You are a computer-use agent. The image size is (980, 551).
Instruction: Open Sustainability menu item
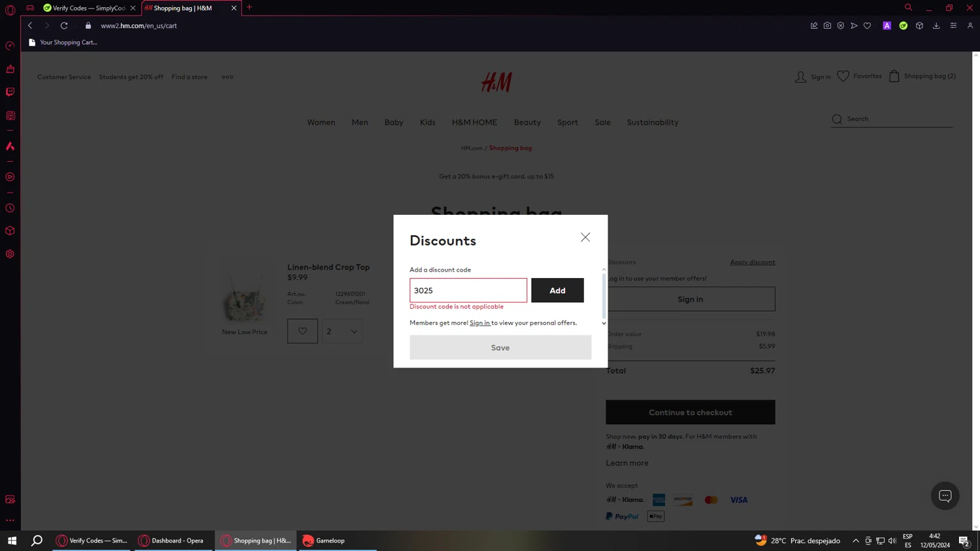(653, 122)
